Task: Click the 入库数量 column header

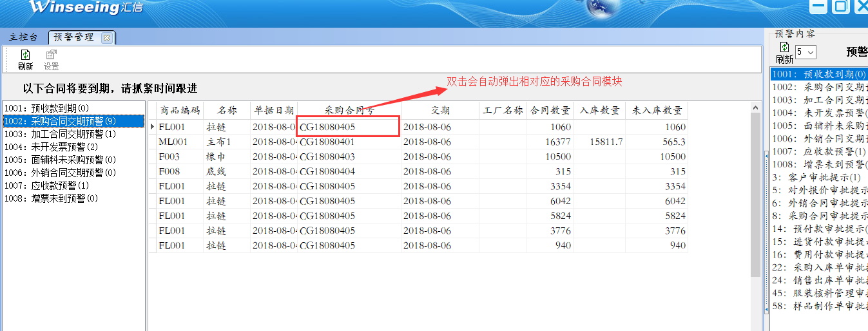Action: (x=600, y=110)
